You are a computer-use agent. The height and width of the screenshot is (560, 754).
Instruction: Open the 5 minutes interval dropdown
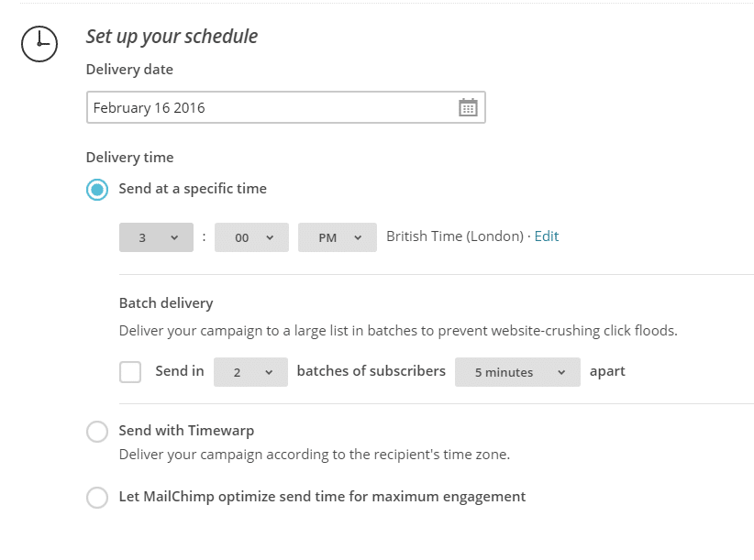click(x=517, y=372)
